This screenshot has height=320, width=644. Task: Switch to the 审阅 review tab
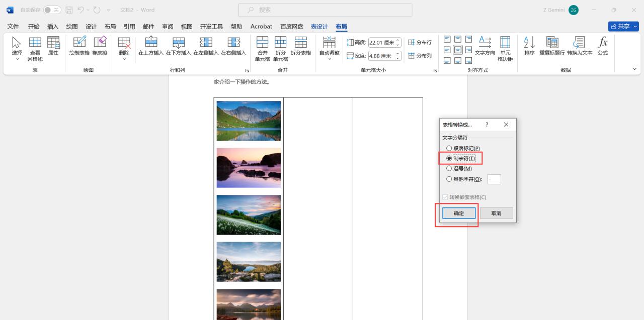pos(168,27)
